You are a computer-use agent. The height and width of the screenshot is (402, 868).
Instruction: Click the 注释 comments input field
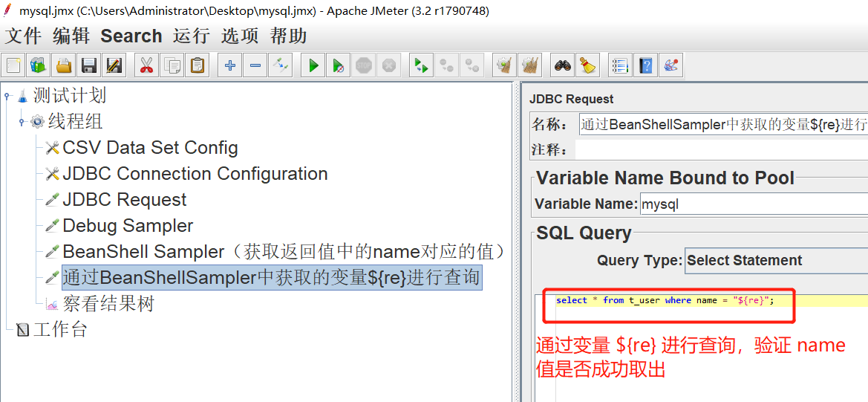pos(722,149)
